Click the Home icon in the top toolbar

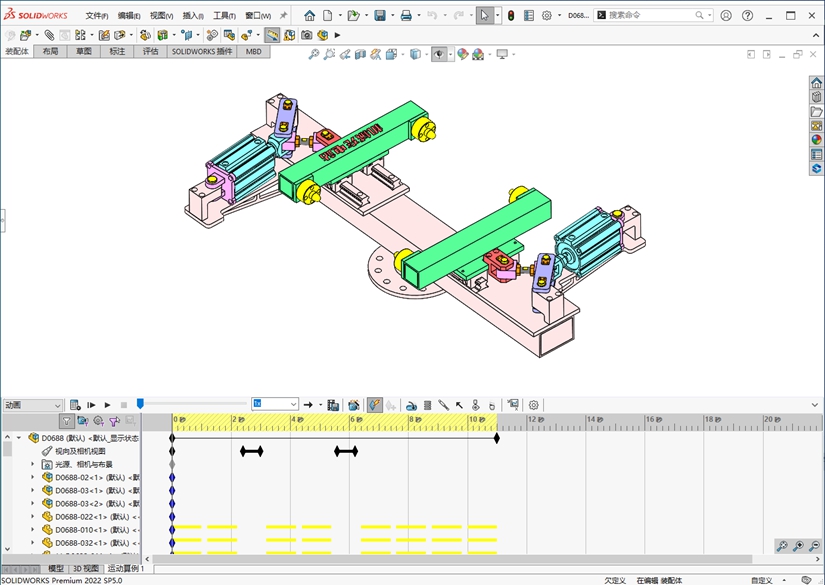tap(309, 16)
